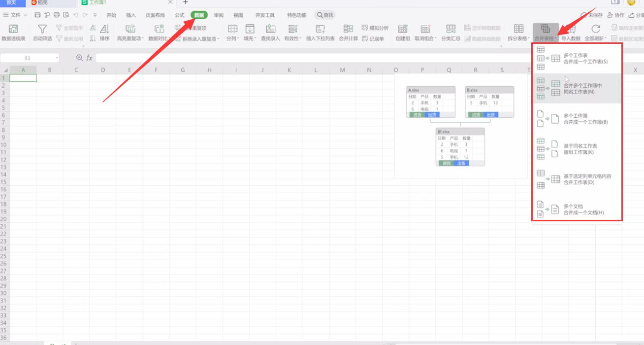Click the 未保存 unsaved status button
This screenshot has width=644, height=345.
591,15
